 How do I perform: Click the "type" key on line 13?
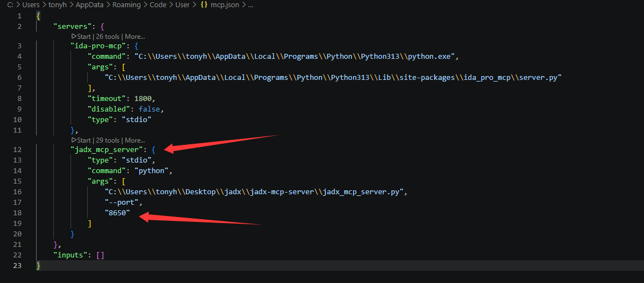point(100,160)
